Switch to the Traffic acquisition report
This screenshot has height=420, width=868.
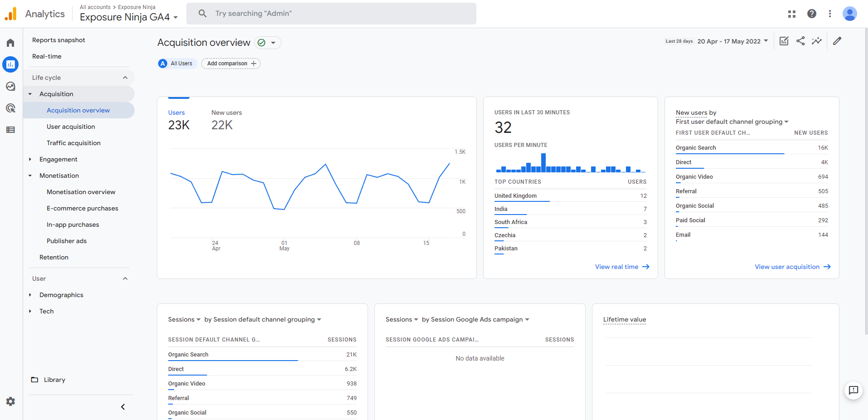pos(73,142)
